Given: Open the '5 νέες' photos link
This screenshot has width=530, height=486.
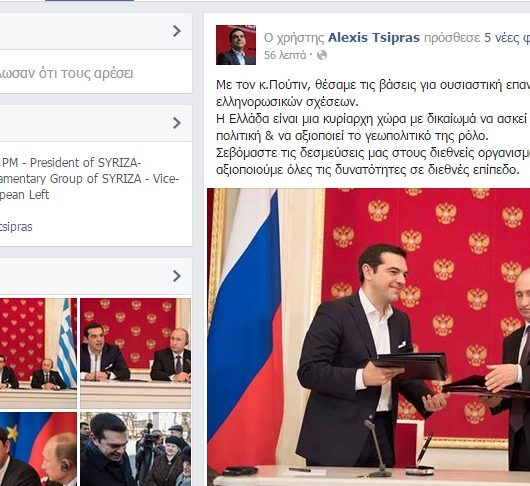Looking at the screenshot, I should 507,38.
